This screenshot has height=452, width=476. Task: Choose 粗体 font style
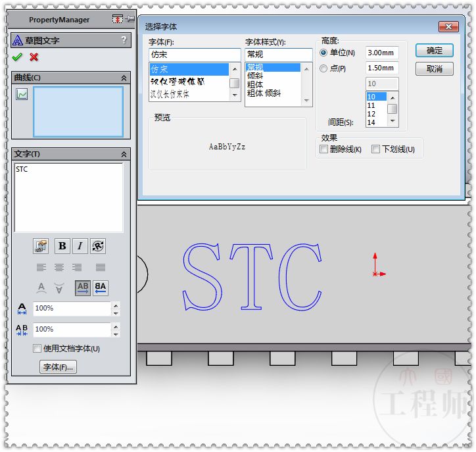(273, 84)
